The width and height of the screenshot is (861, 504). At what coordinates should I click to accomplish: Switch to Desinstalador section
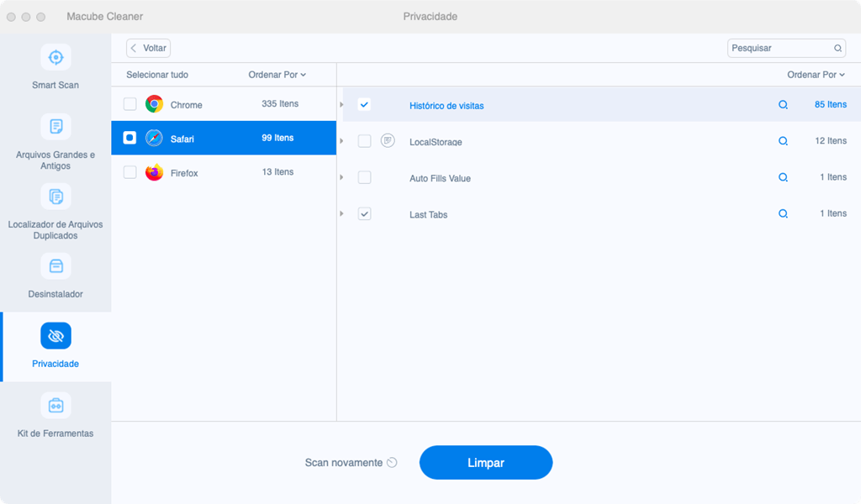55,276
